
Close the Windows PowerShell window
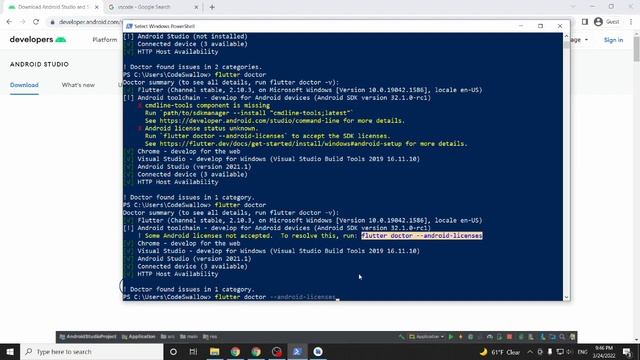click(560, 26)
